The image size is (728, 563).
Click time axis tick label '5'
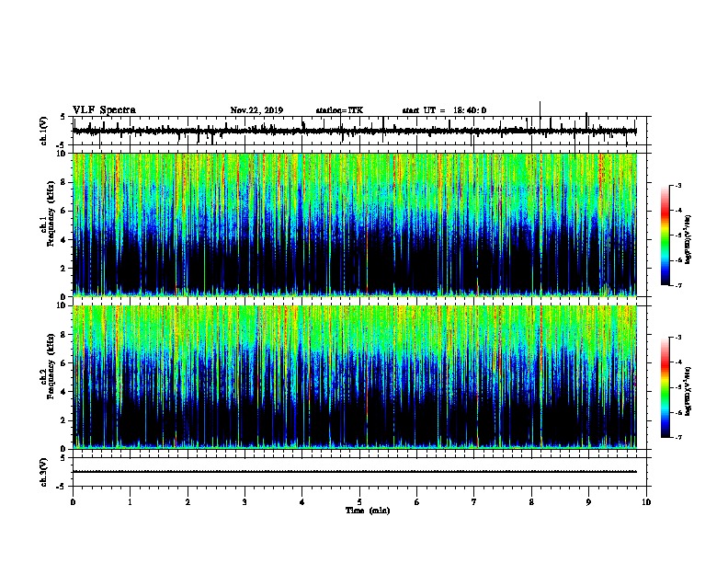pyautogui.click(x=359, y=502)
